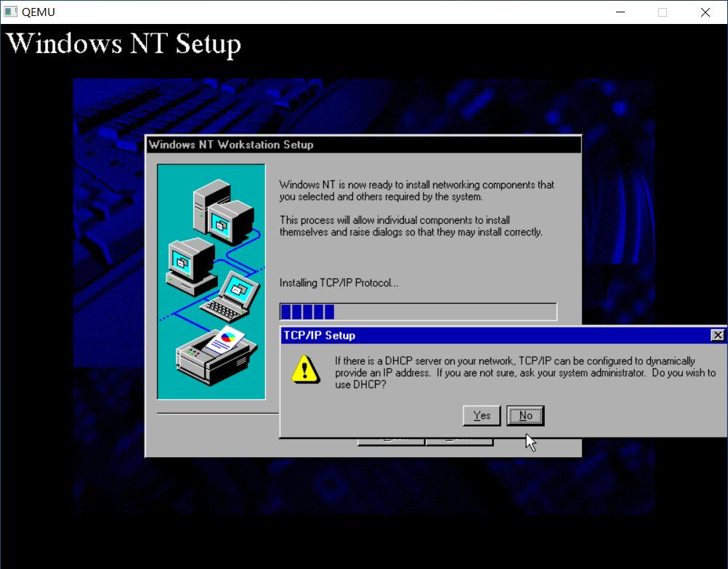The height and width of the screenshot is (569, 728).
Task: Click the TCP/IP installation progress bar
Action: point(418,311)
